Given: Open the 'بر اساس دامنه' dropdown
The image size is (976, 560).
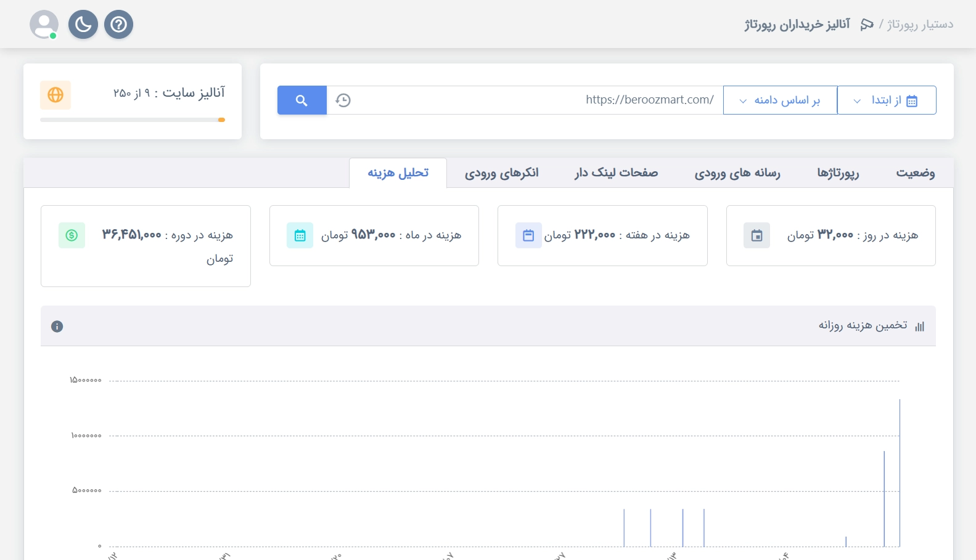Looking at the screenshot, I should tap(780, 100).
